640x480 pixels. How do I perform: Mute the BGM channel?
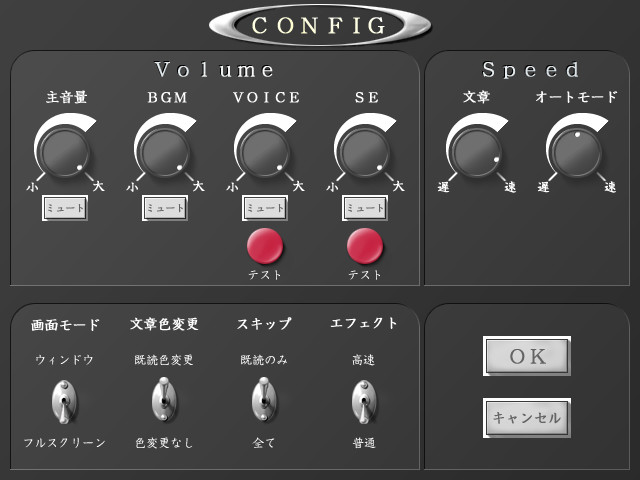coord(165,208)
